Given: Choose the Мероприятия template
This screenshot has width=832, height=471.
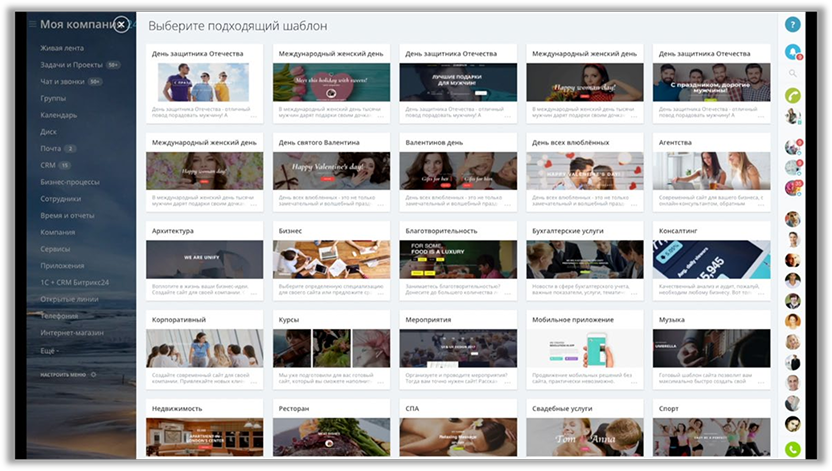Looking at the screenshot, I should pos(458,350).
